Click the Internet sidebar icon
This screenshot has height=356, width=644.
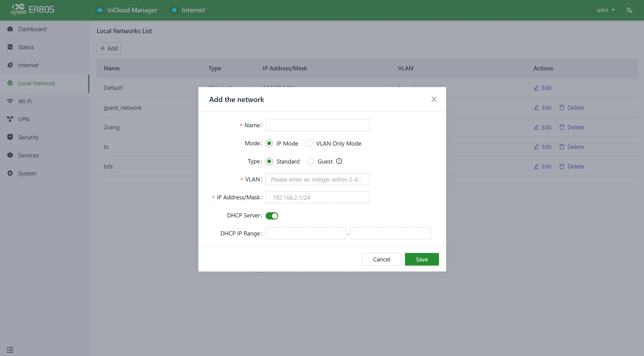10,65
